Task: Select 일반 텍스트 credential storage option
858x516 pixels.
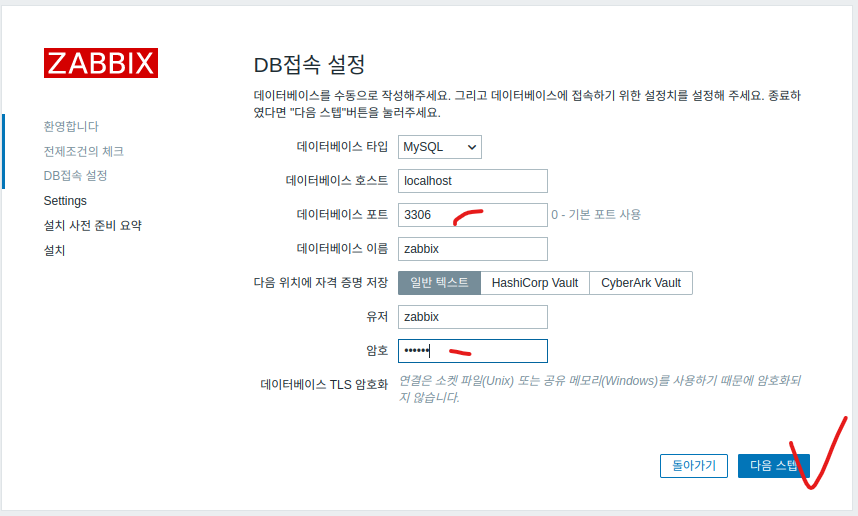Action: [439, 283]
